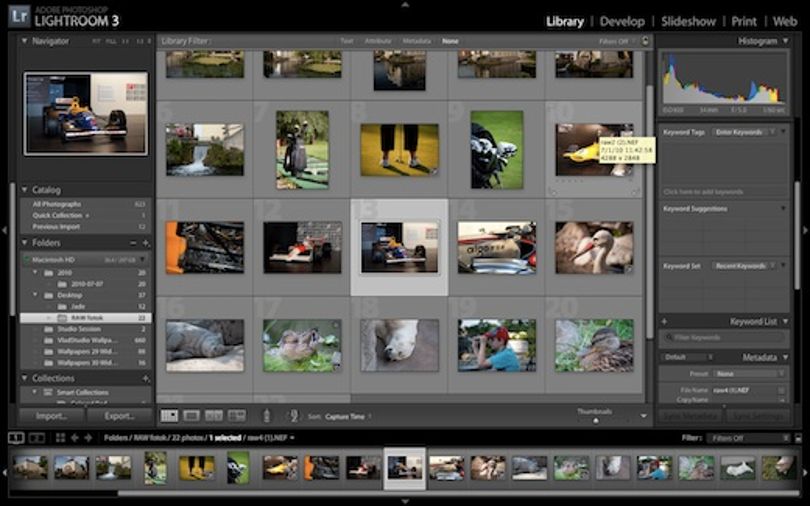Switch to main window display mode
The width and height of the screenshot is (810, 506).
click(16, 438)
